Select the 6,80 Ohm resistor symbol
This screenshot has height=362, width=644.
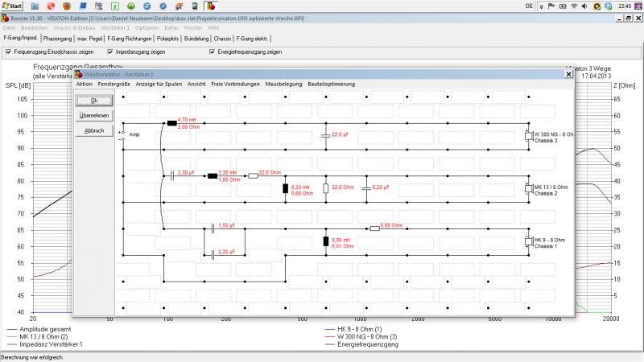coord(374,228)
